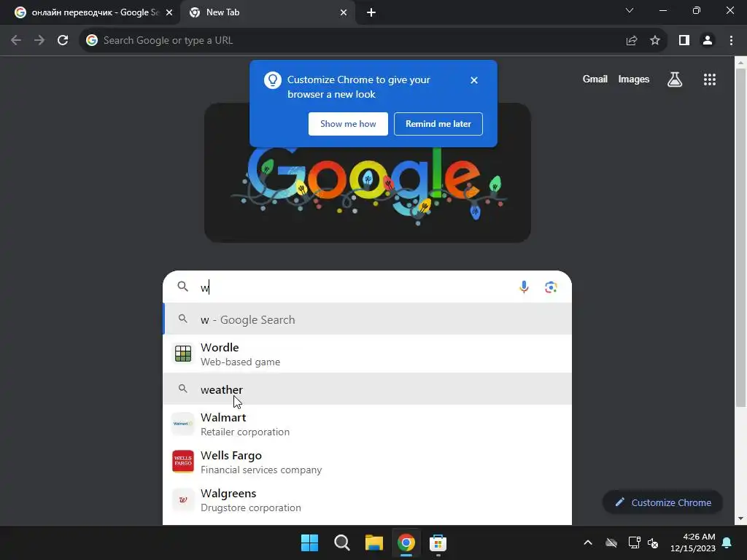The width and height of the screenshot is (747, 560).
Task: Open a new tab with plus button
Action: point(371,12)
